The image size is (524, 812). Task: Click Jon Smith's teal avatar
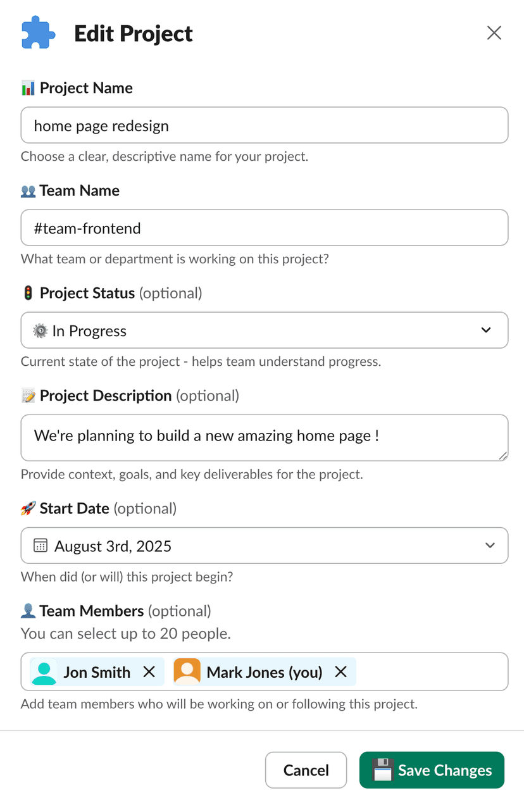pos(44,671)
